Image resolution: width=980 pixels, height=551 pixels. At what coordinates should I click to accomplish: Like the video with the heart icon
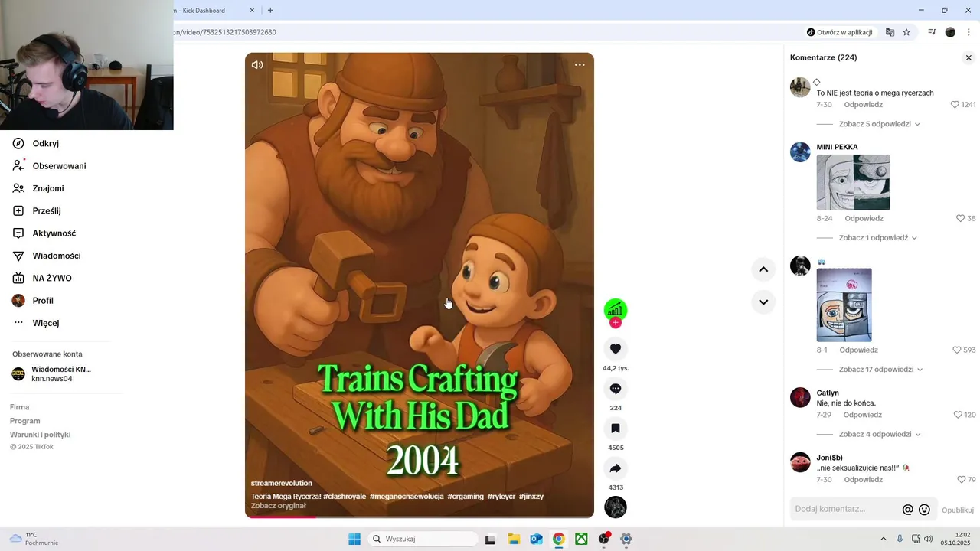pos(616,349)
